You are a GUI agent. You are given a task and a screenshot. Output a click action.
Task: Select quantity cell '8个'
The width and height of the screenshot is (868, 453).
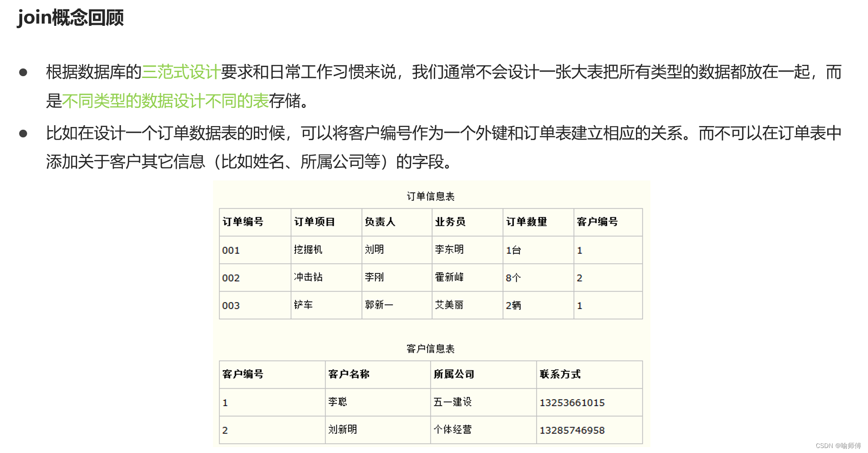pos(538,278)
